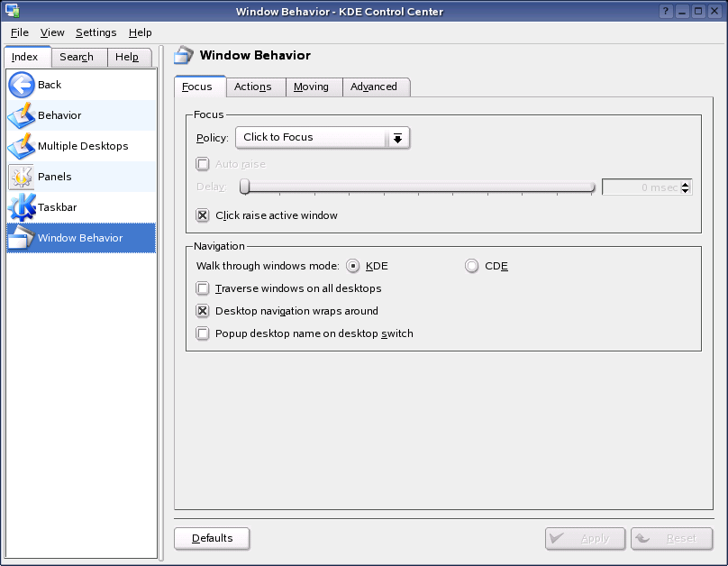The image size is (728, 566).
Task: Switch to the Moving tab
Action: pos(314,87)
